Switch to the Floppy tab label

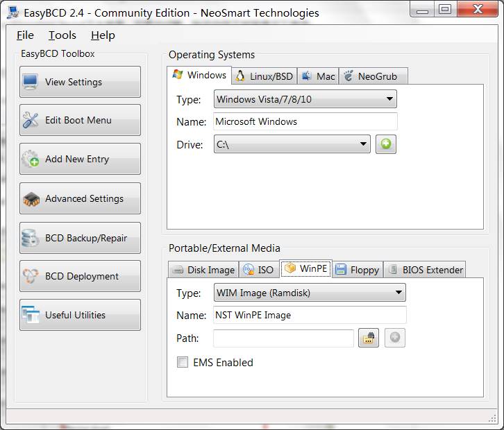(x=365, y=270)
